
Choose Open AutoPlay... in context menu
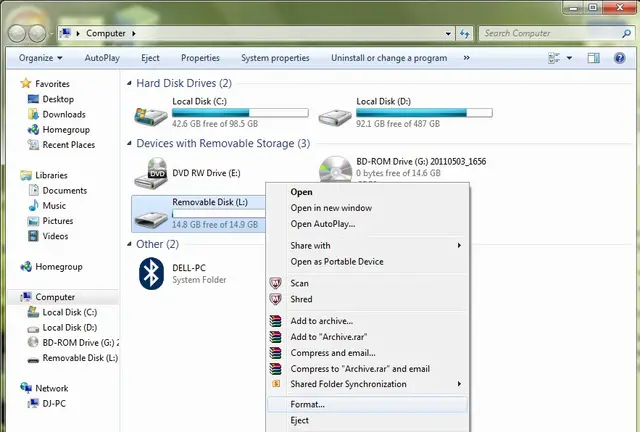coord(367,224)
